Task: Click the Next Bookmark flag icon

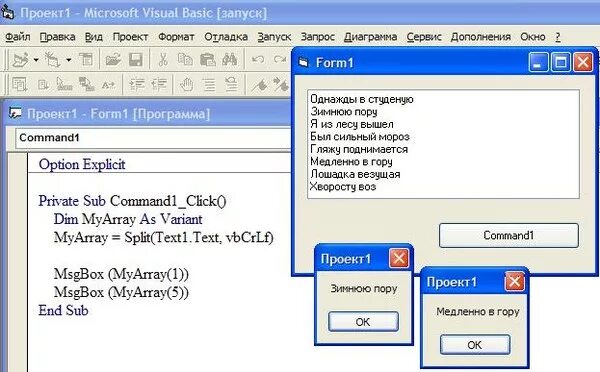Action: click(281, 85)
